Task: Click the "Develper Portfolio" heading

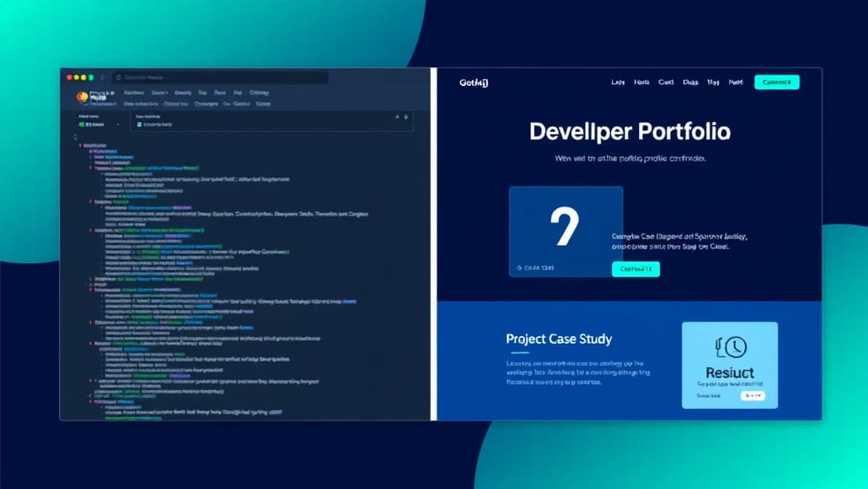Action: [x=629, y=132]
